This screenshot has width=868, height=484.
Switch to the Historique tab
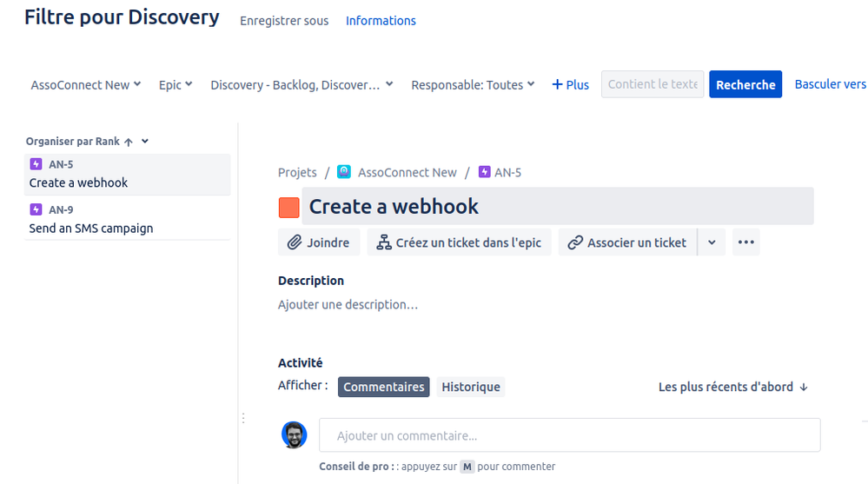pyautogui.click(x=471, y=387)
